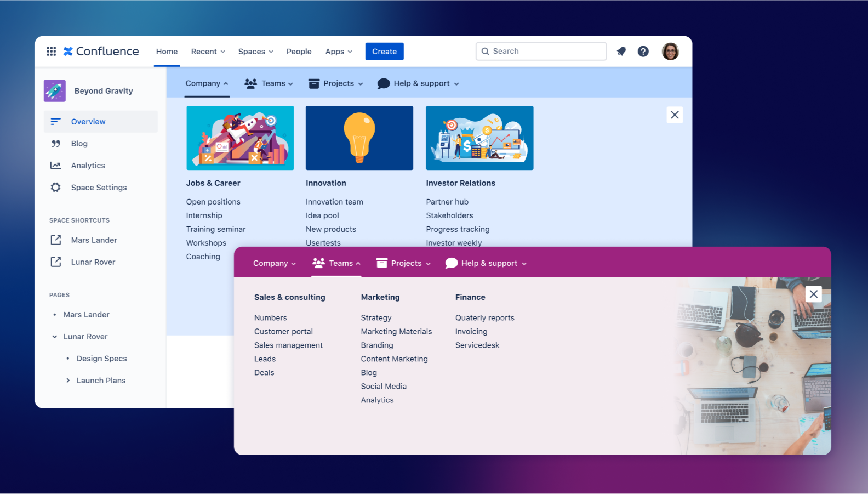The height and width of the screenshot is (494, 868).
Task: Close the purple Teams mega menu
Action: pos(814,294)
